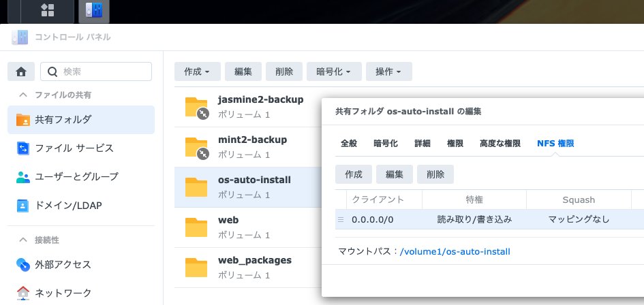Open ユーザーとグループ label in sidebar
The width and height of the screenshot is (644, 305).
[77, 177]
